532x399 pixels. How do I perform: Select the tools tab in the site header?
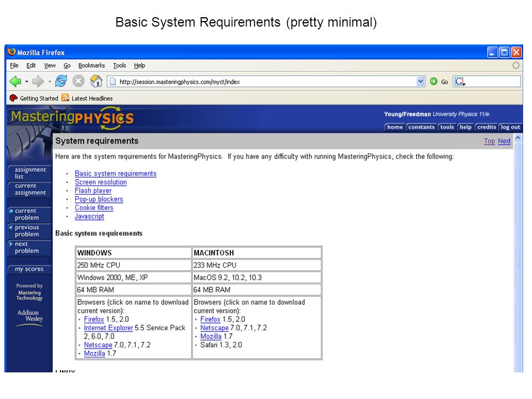tap(447, 127)
